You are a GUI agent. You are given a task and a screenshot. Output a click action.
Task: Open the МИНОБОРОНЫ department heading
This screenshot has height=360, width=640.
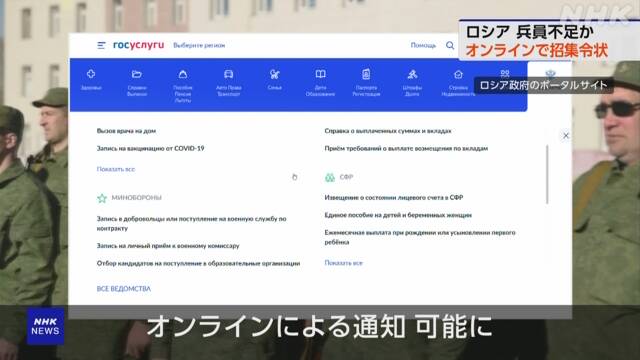tap(136, 198)
